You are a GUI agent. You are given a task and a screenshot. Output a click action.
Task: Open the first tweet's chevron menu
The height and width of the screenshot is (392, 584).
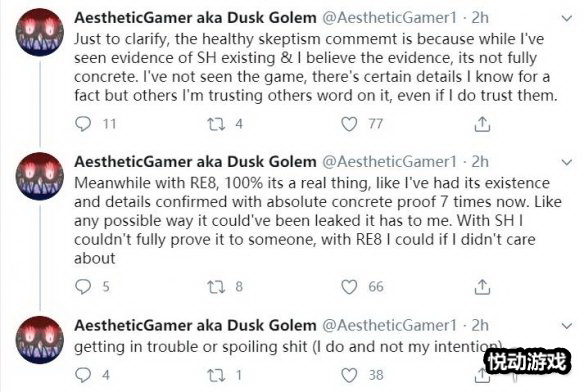click(566, 18)
